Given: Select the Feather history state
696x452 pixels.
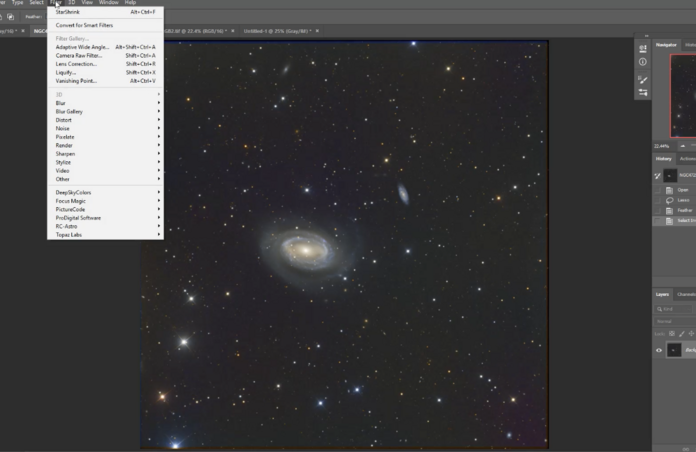Looking at the screenshot, I should pos(674,210).
